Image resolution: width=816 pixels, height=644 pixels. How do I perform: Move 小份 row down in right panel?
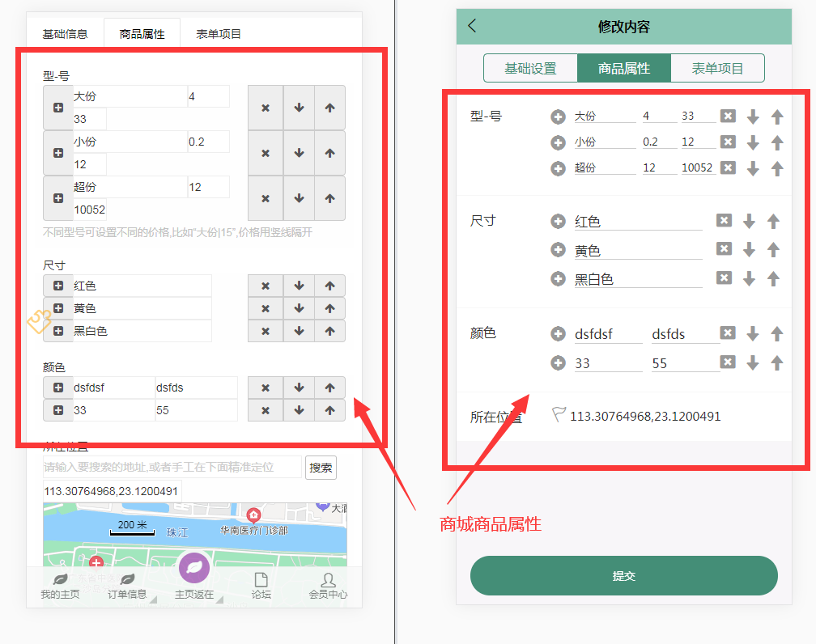click(753, 142)
